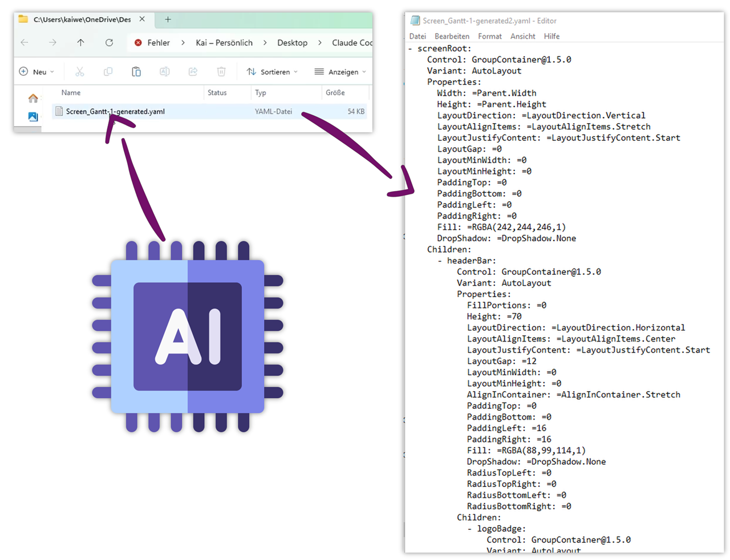Click the file icon of Screen_Gantt-1-generated.yaml
Screen dimensions: 730x560
[x=59, y=112]
